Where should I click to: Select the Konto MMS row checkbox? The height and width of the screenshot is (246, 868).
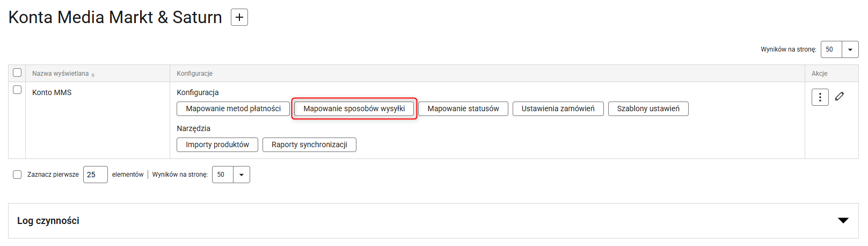pos(17,90)
